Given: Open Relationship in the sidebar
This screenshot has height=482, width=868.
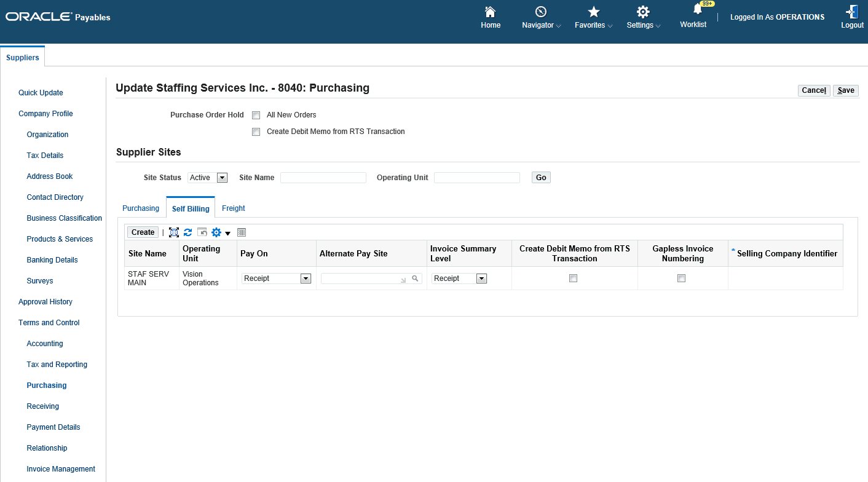Looking at the screenshot, I should pos(47,448).
